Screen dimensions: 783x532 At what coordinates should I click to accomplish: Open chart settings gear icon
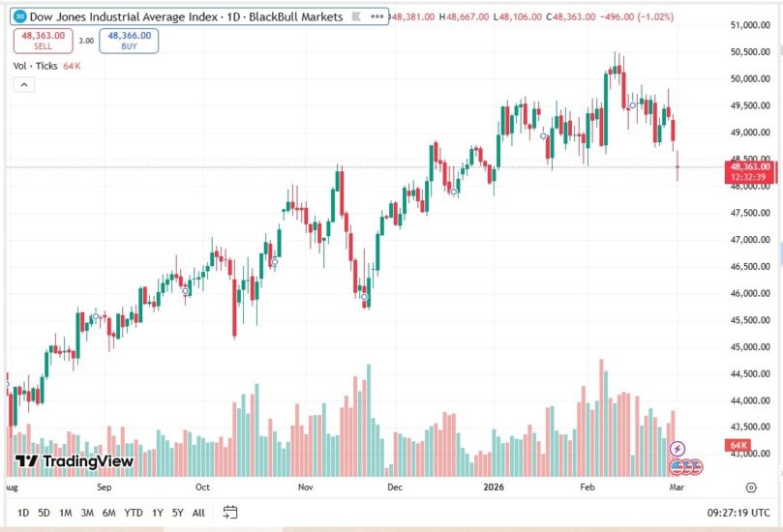point(751,487)
